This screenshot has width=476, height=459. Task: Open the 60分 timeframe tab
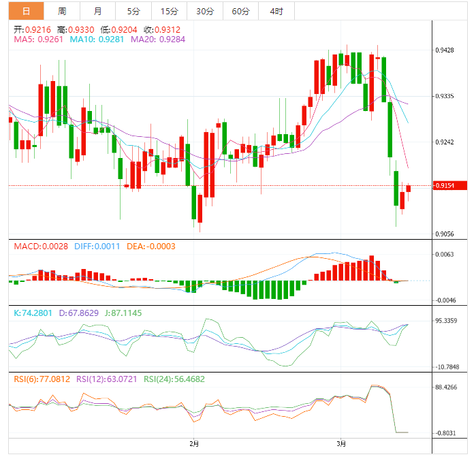click(240, 11)
